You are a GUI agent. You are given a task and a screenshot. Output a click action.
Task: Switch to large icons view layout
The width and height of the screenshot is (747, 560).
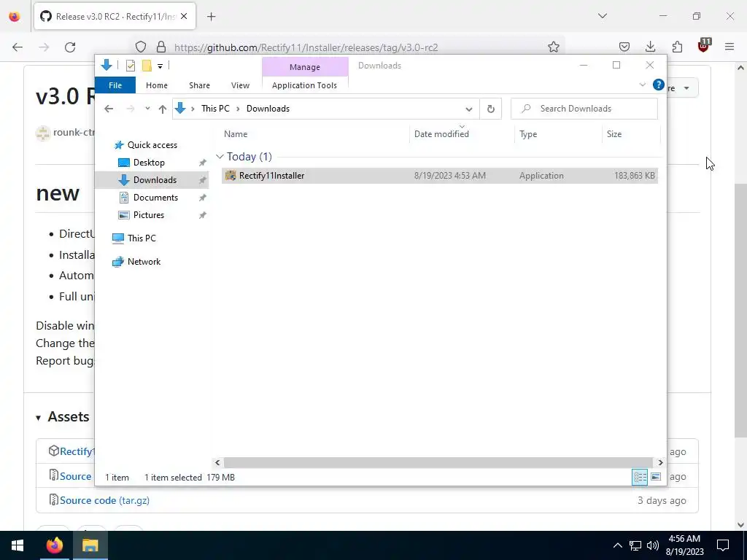656,477
